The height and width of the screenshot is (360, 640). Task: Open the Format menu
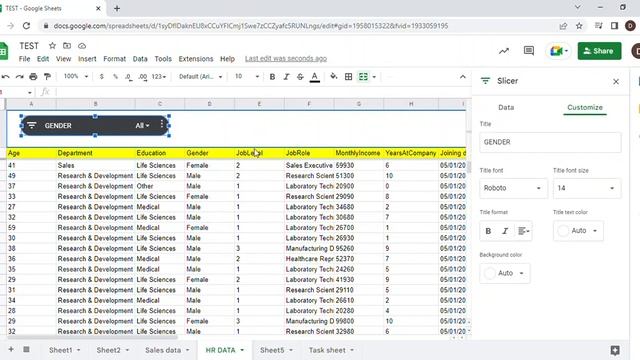[115, 59]
